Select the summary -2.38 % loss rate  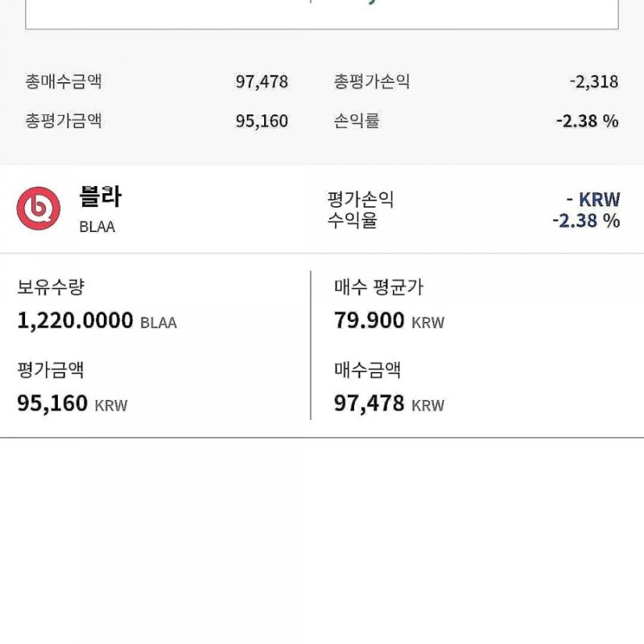point(588,122)
